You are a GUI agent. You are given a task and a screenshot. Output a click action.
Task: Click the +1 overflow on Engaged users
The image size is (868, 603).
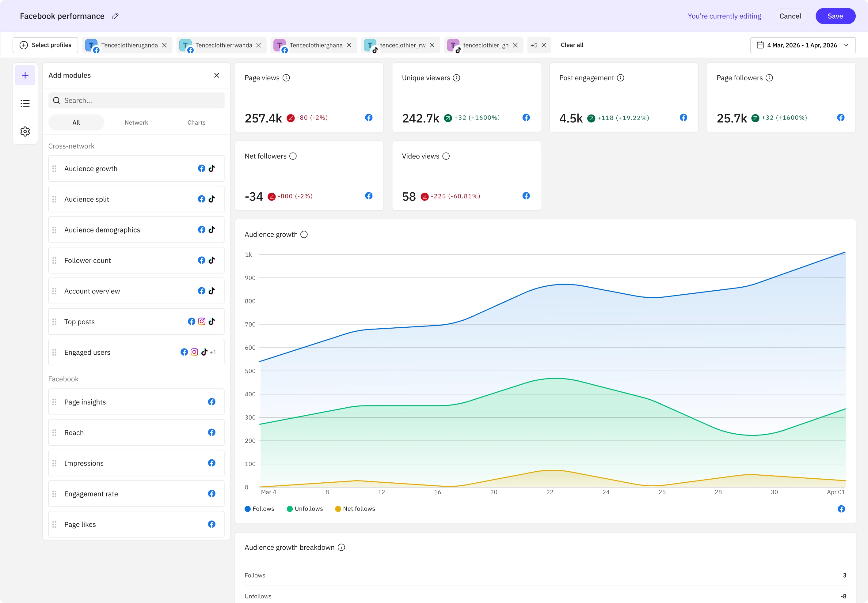click(213, 352)
